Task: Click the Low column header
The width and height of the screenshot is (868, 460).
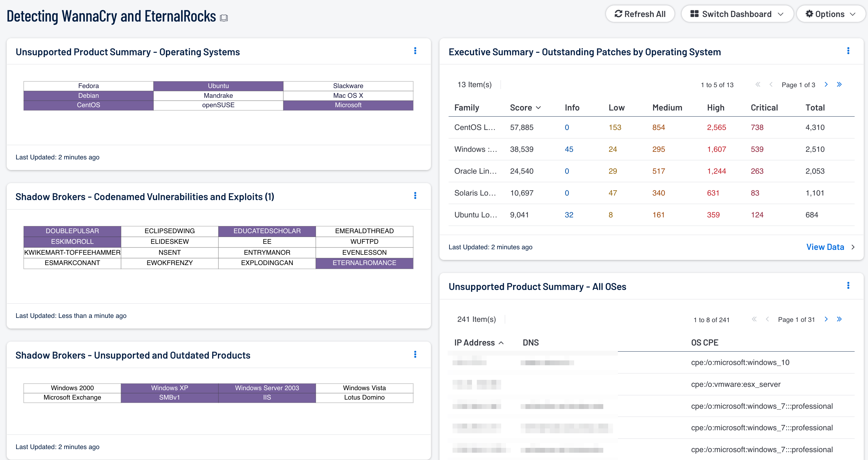Action: click(x=616, y=108)
